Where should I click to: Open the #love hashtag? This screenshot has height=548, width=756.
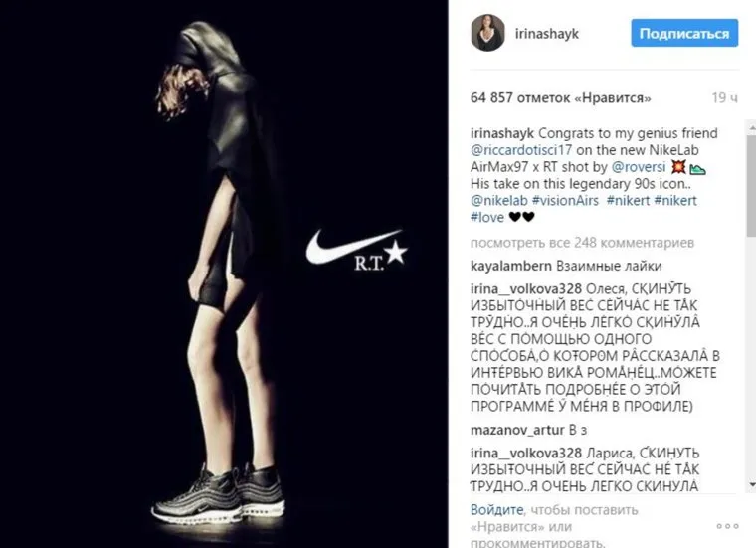(487, 218)
